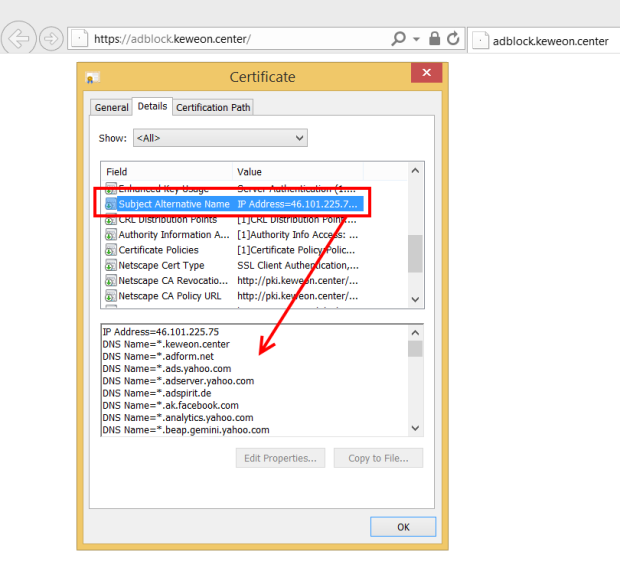
Task: Click the refresh page icon
Action: (x=453, y=39)
